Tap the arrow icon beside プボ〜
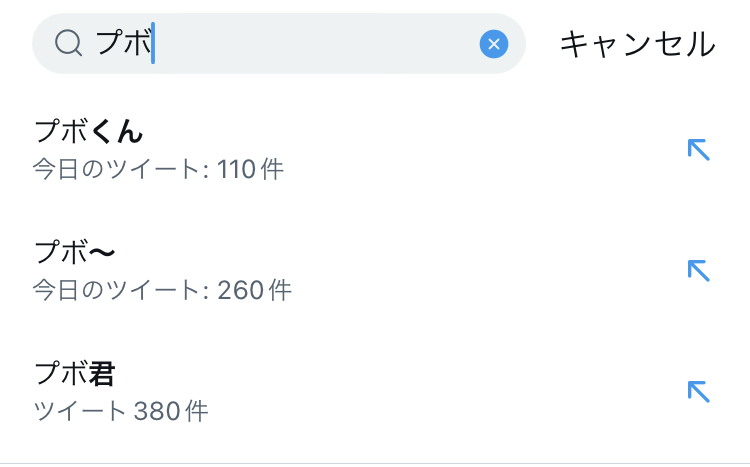The width and height of the screenshot is (750, 467). pyautogui.click(x=698, y=270)
